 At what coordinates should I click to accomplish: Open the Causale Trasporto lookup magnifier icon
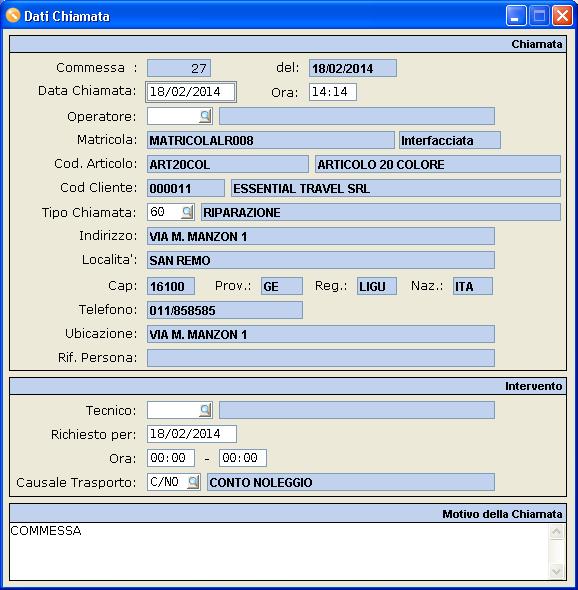[193, 482]
